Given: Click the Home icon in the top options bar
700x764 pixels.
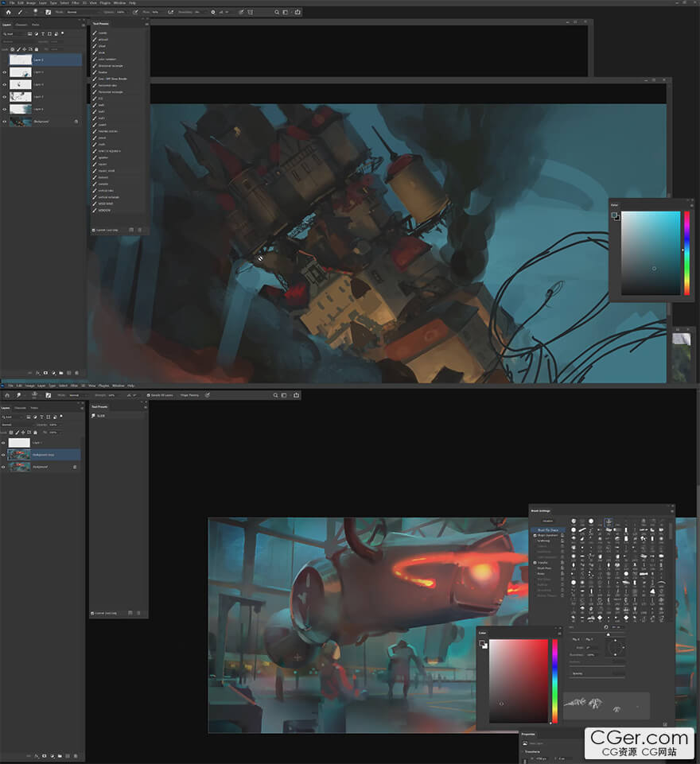Looking at the screenshot, I should 8,13.
